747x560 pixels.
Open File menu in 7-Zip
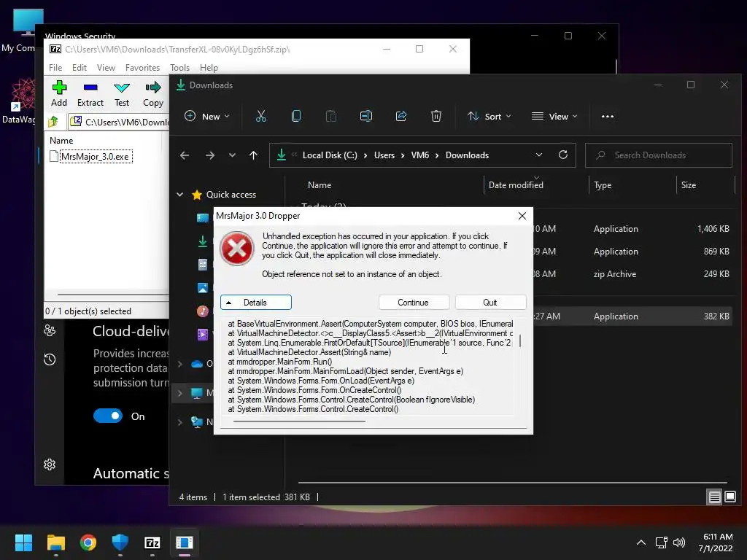point(55,68)
